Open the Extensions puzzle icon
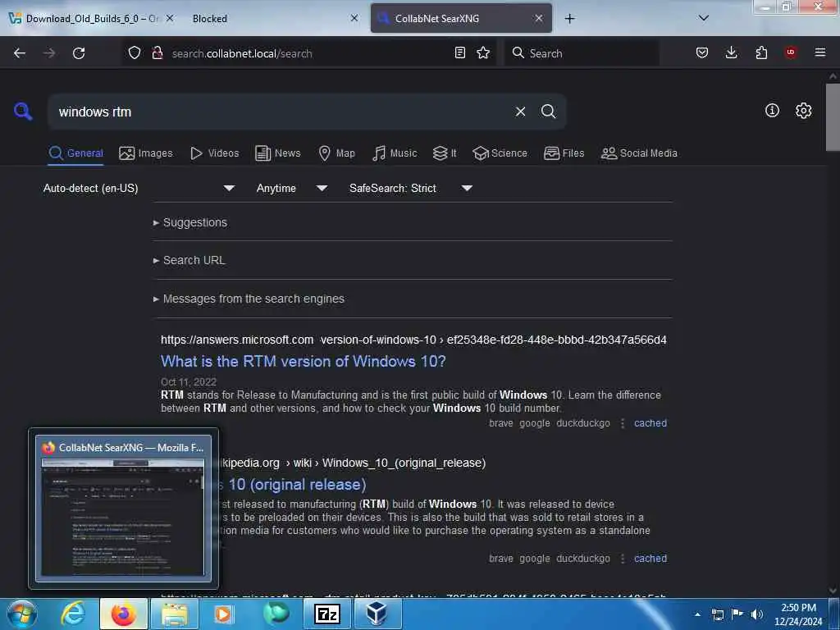The image size is (840, 630). pyautogui.click(x=761, y=52)
